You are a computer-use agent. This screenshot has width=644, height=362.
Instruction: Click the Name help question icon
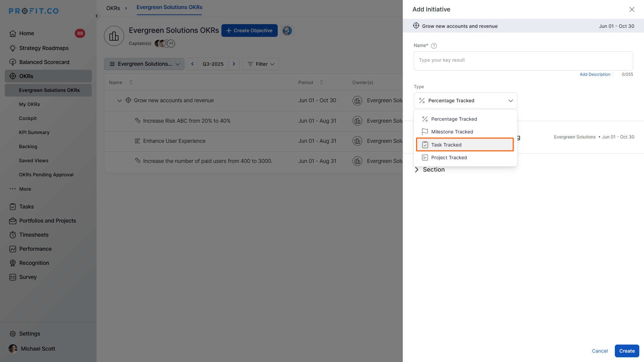click(434, 46)
